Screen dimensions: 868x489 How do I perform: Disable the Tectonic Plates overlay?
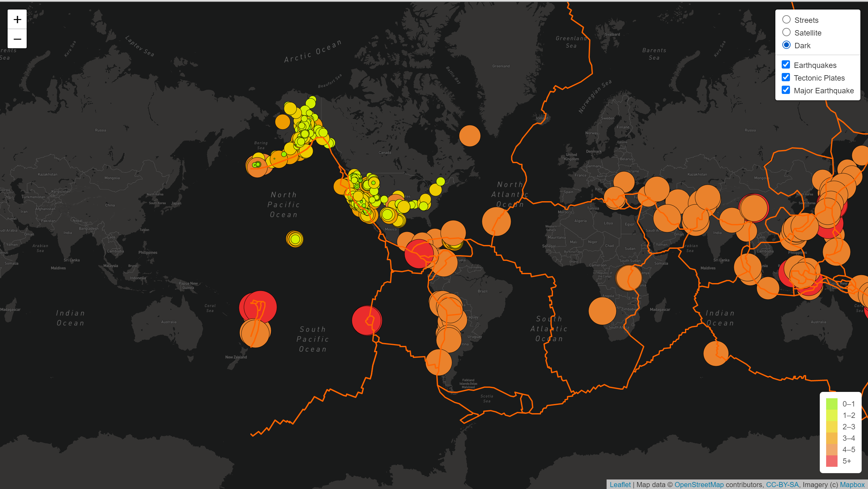786,77
